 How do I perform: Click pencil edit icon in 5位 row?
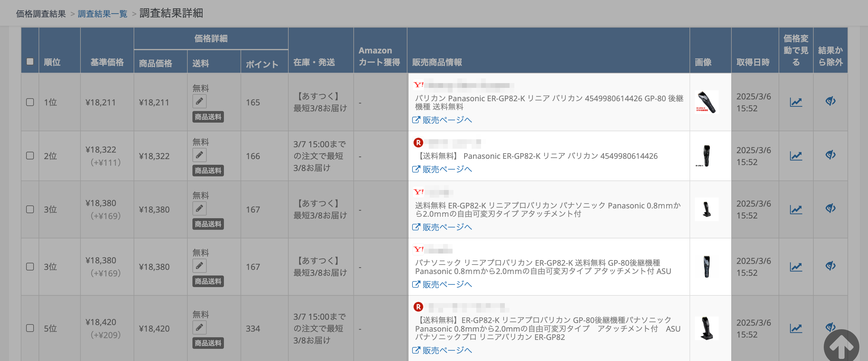coord(200,327)
